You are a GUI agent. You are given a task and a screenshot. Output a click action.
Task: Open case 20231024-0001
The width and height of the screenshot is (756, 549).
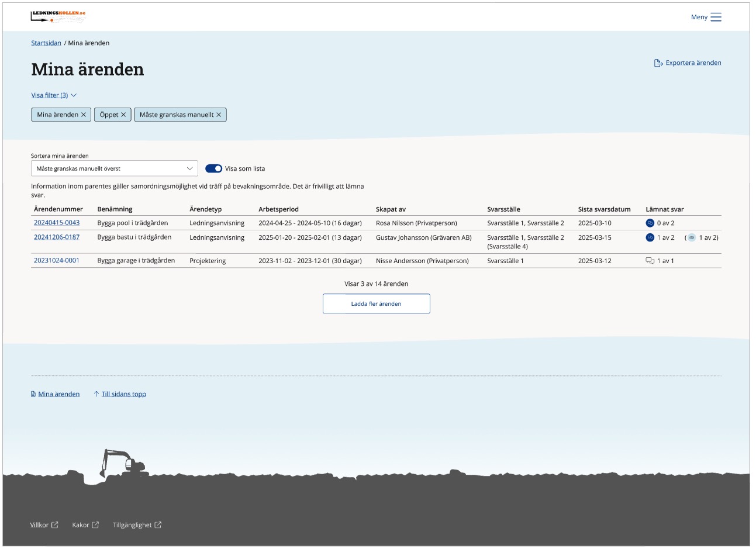coord(57,261)
